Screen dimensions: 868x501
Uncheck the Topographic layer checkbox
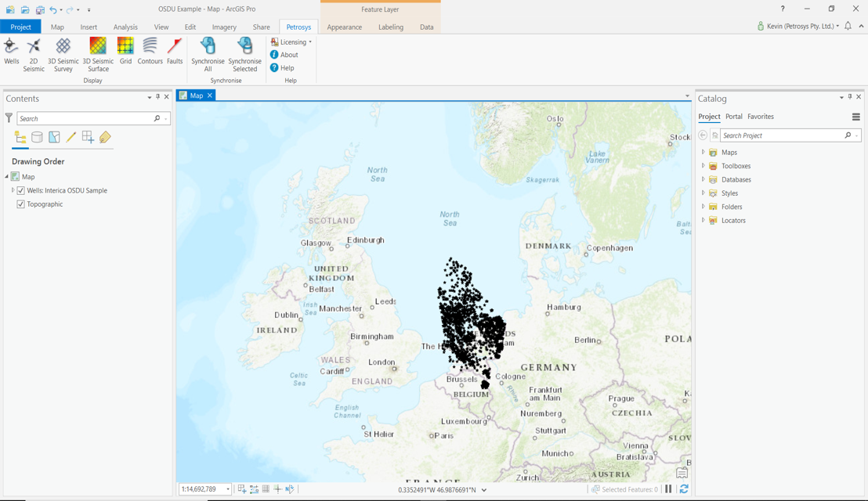[21, 204]
